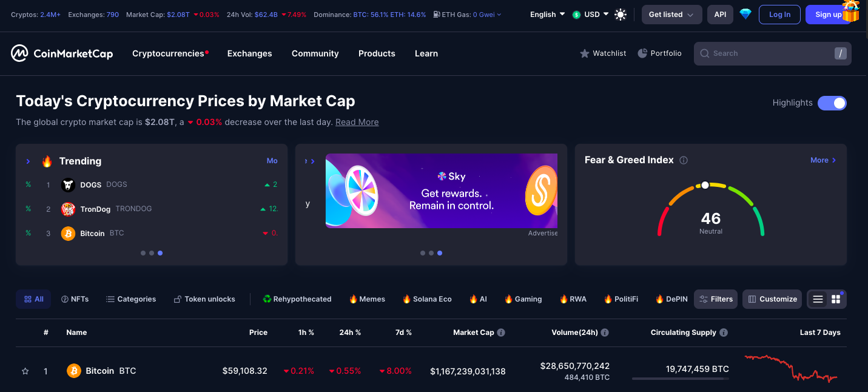
Task: Click Circulating Supply info icon
Action: point(724,333)
